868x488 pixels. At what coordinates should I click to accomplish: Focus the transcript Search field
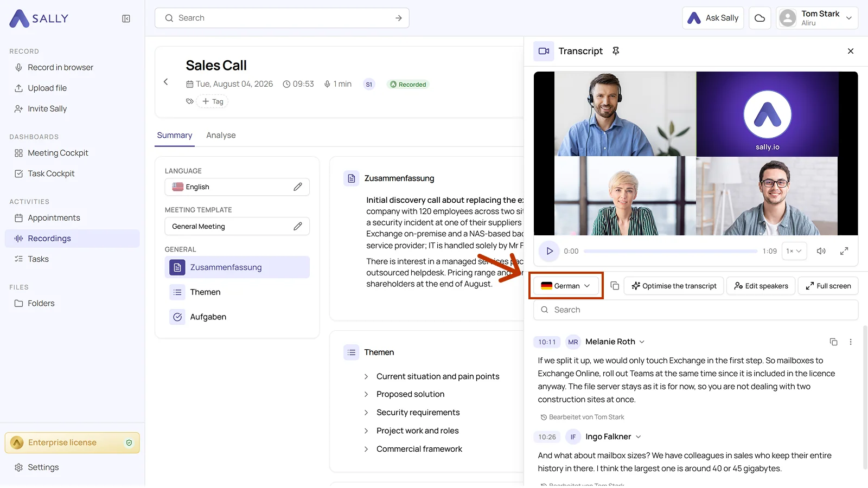[x=696, y=310]
